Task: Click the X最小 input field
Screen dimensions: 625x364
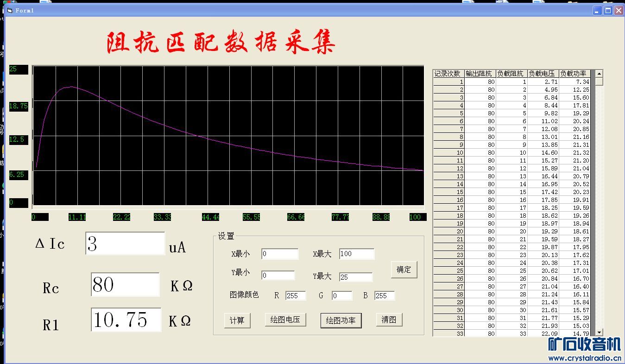Action: [280, 254]
